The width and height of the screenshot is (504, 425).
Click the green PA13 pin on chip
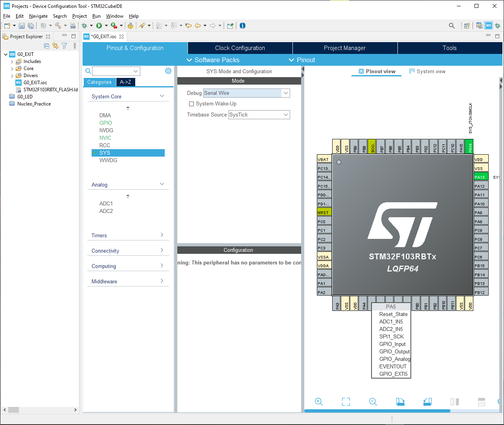point(481,177)
